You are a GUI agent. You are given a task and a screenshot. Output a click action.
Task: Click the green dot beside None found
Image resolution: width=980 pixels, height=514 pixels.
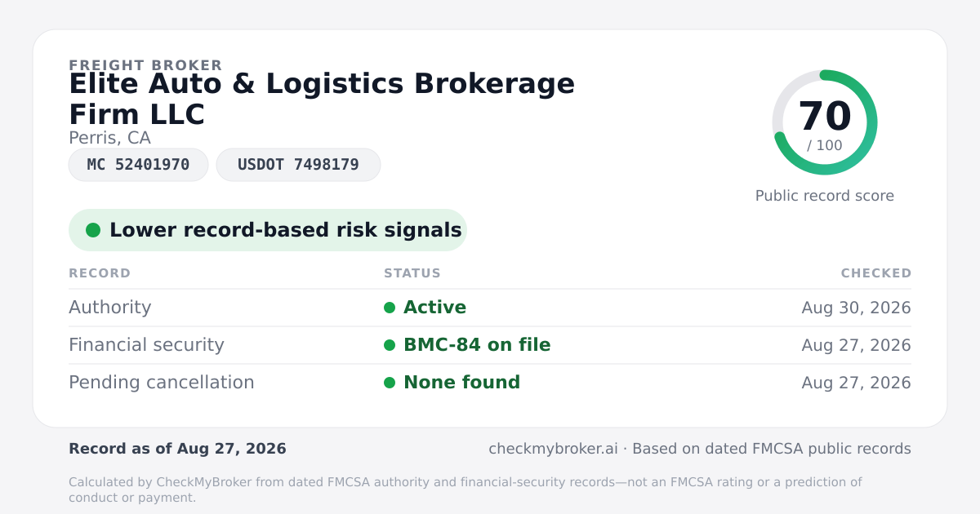click(390, 383)
